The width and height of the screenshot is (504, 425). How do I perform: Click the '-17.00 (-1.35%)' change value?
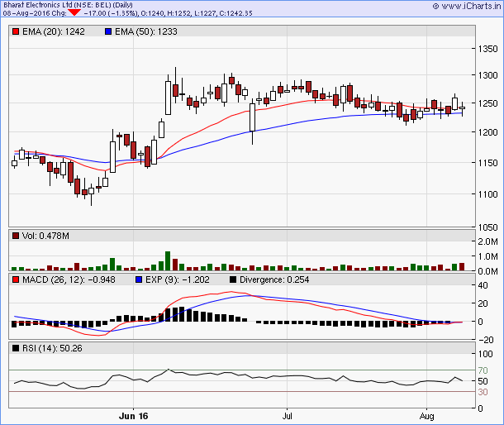[112, 13]
